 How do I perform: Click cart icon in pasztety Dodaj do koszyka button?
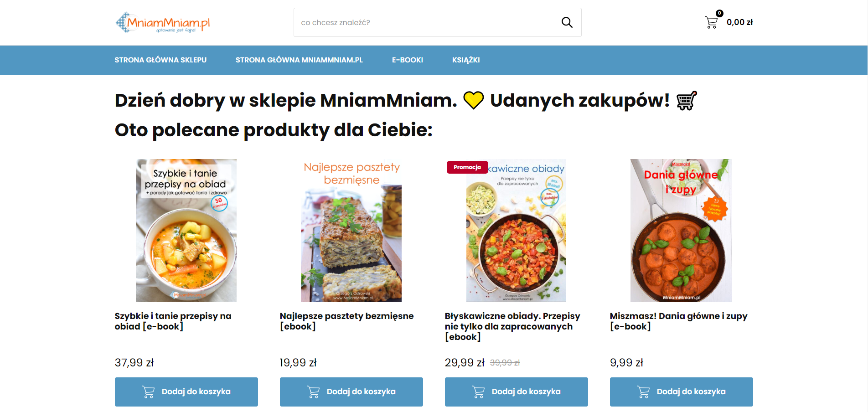(314, 392)
